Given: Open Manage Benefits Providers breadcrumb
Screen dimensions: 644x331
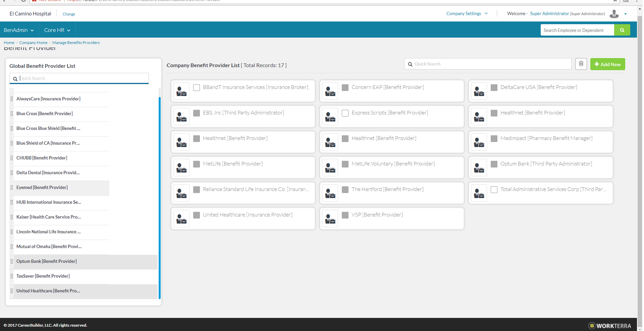Looking at the screenshot, I should point(76,43).
